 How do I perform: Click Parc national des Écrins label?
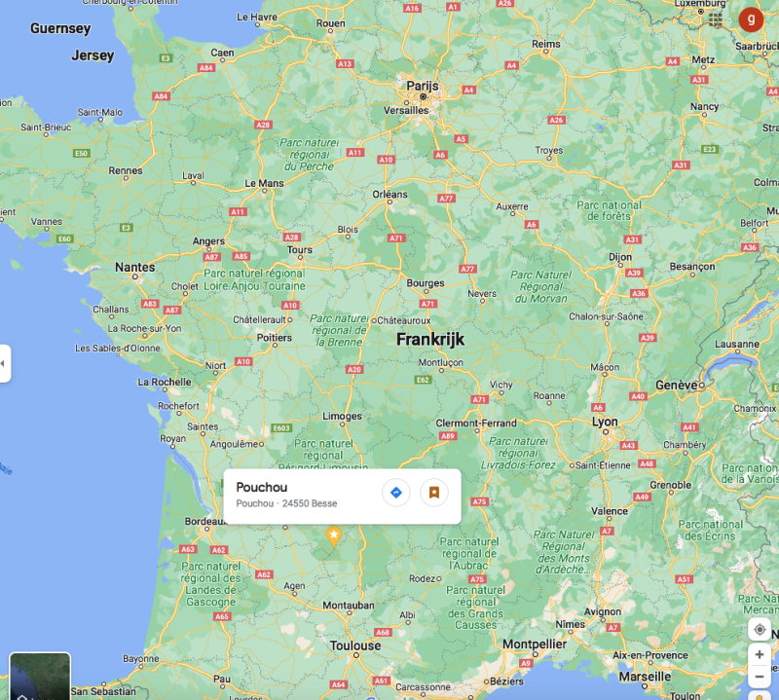tap(711, 530)
